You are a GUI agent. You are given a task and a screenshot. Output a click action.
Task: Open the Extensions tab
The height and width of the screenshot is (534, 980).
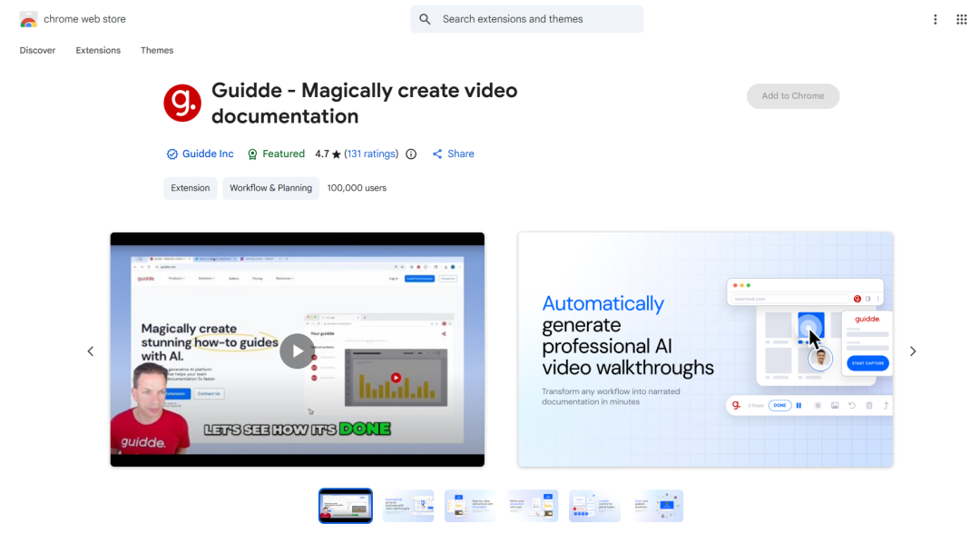click(x=98, y=51)
